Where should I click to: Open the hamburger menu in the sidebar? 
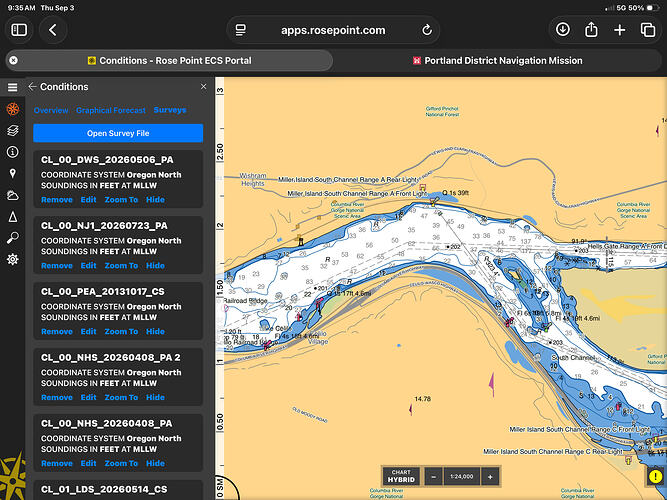[13, 87]
